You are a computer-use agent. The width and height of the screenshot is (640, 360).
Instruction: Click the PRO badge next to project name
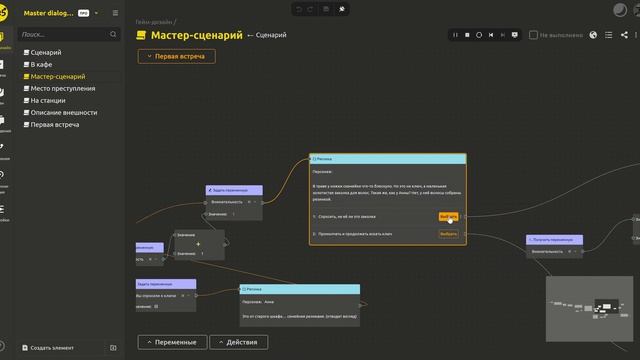tap(83, 13)
